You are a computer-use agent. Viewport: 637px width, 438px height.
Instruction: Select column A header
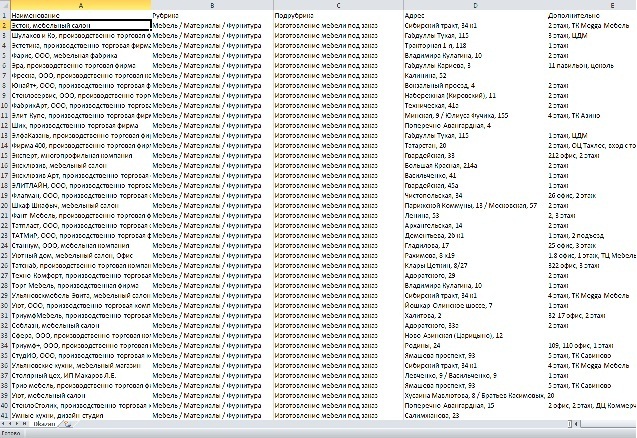[81, 5]
